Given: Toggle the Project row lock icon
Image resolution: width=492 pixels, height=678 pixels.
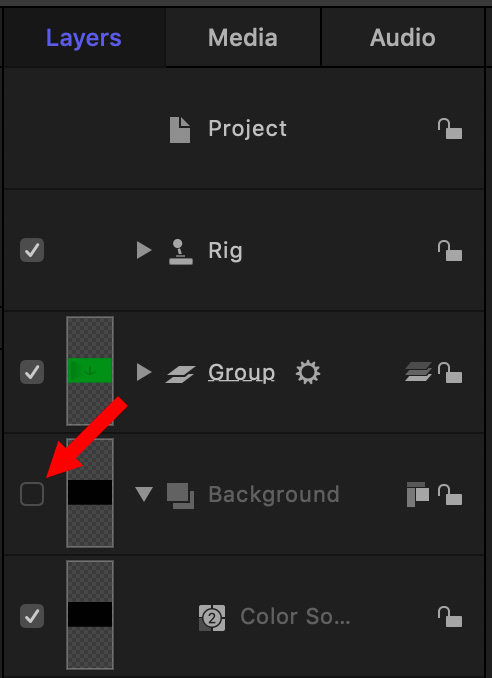Looking at the screenshot, I should coord(450,129).
